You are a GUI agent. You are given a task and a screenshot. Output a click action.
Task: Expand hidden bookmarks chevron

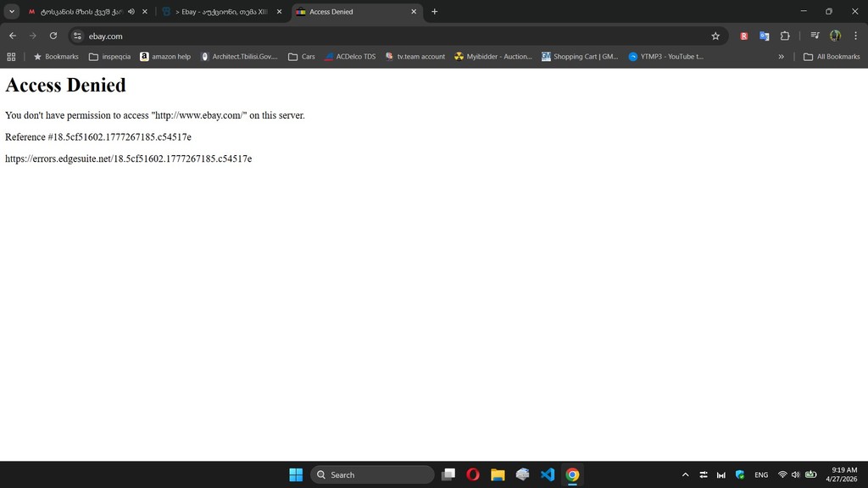click(x=781, y=57)
